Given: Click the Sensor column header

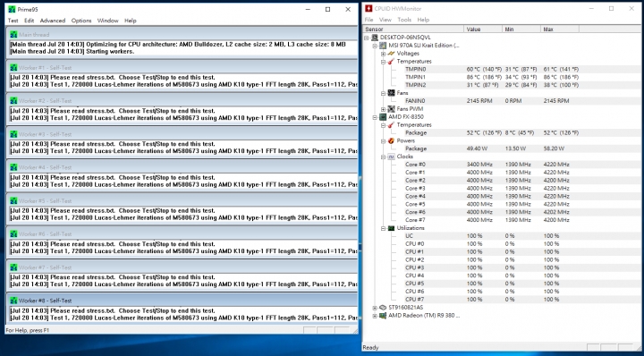Looking at the screenshot, I should 414,30.
